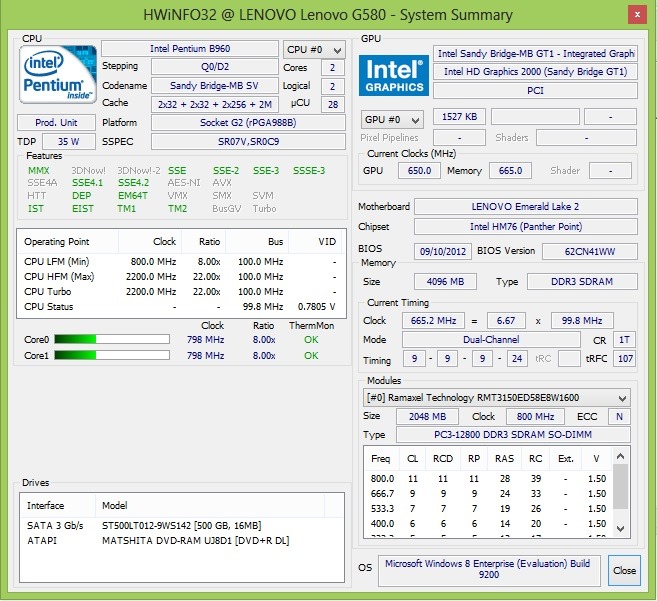Click the Intel Pentium inside logo

tap(58, 75)
